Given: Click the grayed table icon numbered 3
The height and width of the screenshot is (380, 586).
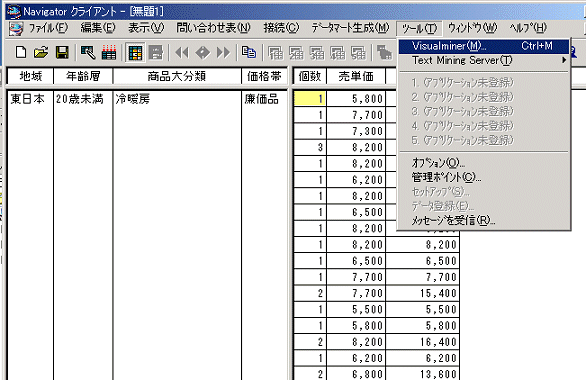Looking at the screenshot, I should [317, 53].
